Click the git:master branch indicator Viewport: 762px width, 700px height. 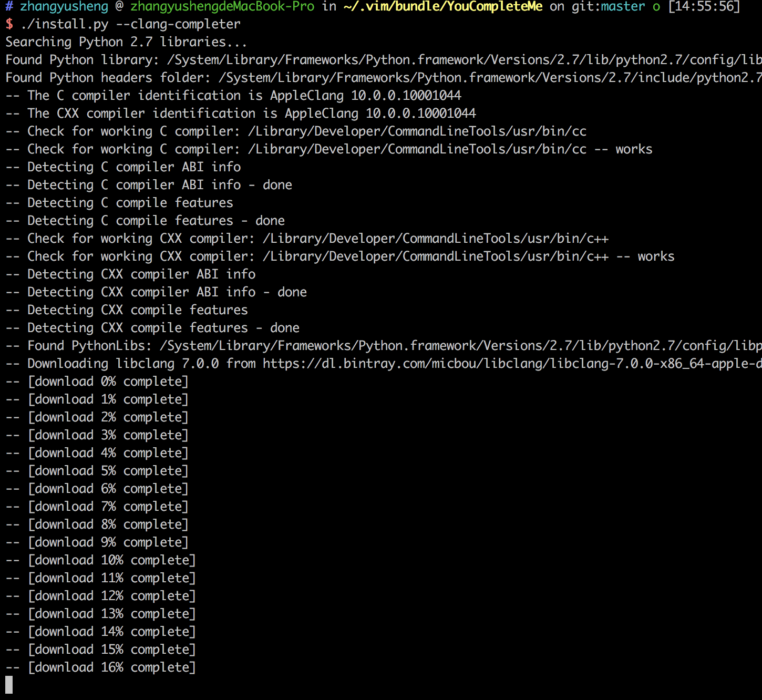608,7
